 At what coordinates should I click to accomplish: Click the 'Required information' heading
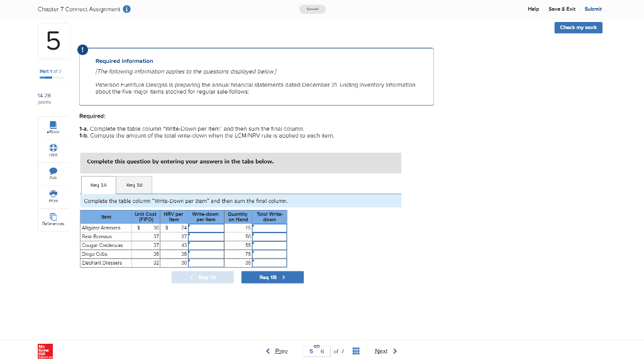[125, 61]
